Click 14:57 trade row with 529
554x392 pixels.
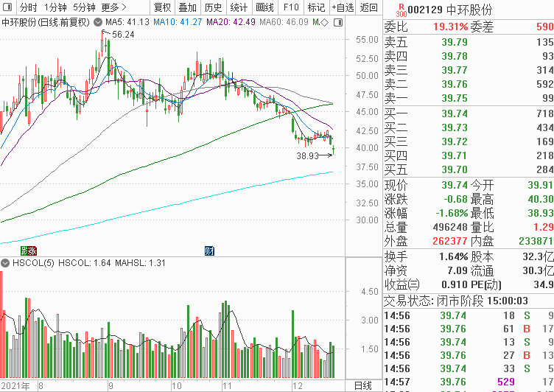[x=469, y=382]
